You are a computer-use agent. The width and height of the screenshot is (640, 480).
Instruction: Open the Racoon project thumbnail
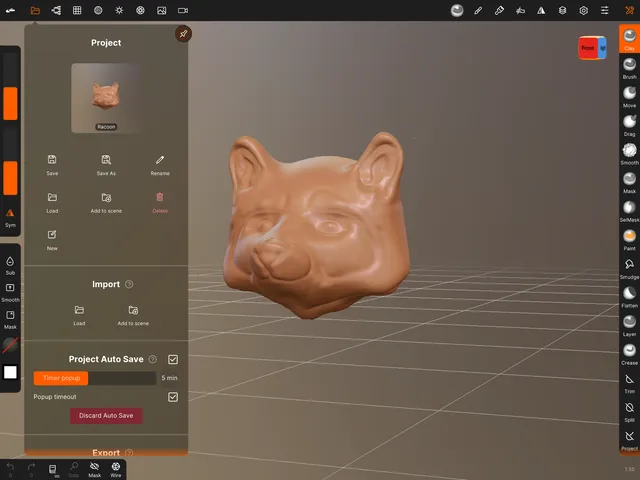coord(106,98)
